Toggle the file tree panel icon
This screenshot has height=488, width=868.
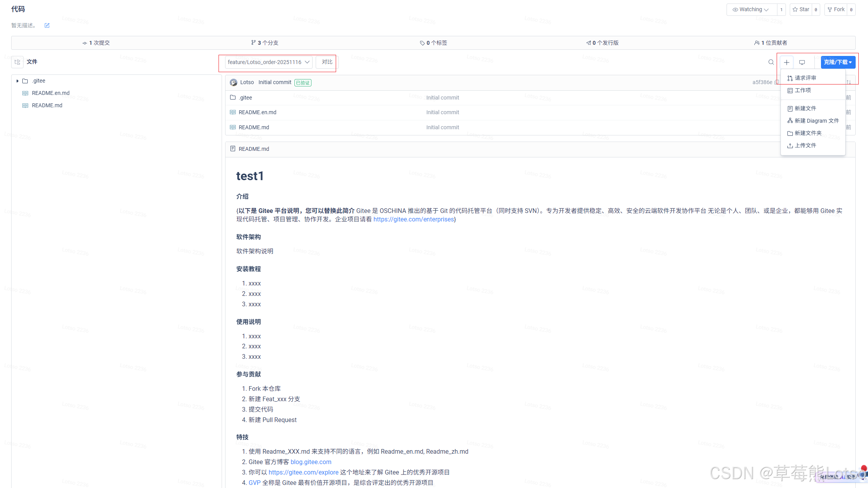coord(17,62)
